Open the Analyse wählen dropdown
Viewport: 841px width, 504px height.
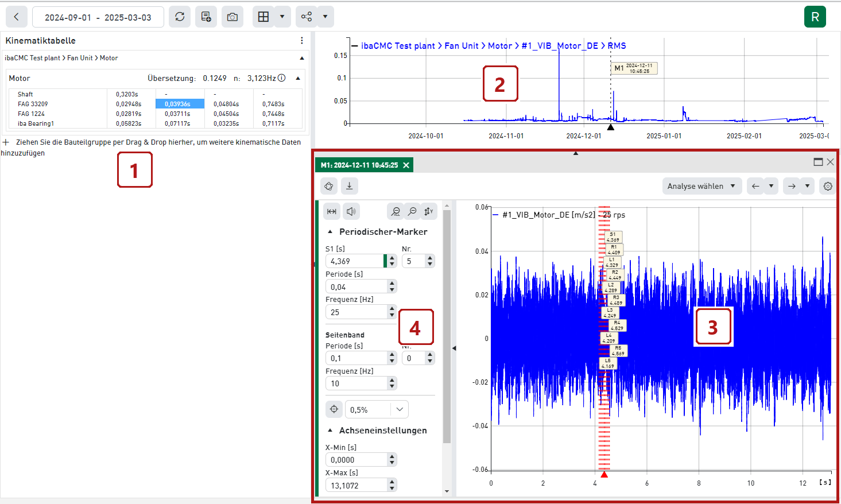click(x=701, y=186)
